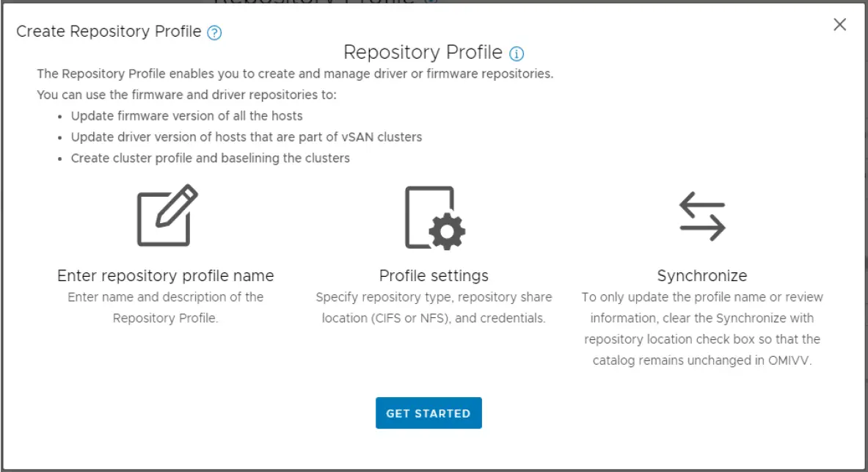Viewport: 868px width, 472px height.
Task: Click the Synchronize arrows icon
Action: [x=701, y=217]
